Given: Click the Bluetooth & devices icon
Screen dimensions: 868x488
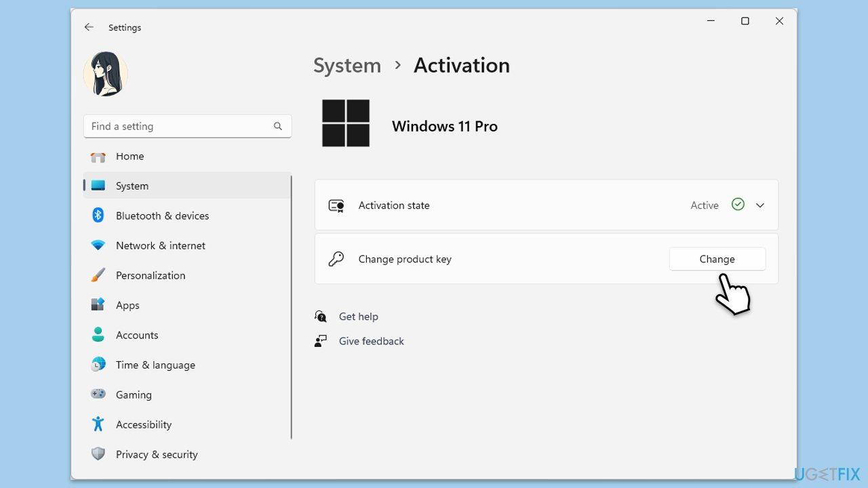Looking at the screenshot, I should click(98, 216).
